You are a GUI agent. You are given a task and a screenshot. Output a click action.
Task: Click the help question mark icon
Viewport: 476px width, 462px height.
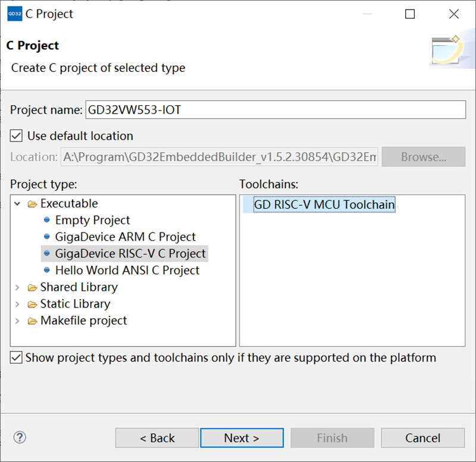tap(20, 438)
